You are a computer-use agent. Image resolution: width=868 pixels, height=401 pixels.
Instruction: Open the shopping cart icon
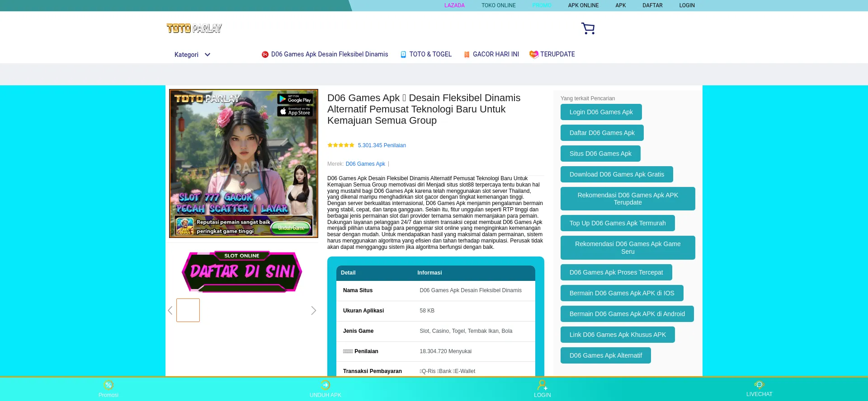pyautogui.click(x=588, y=28)
